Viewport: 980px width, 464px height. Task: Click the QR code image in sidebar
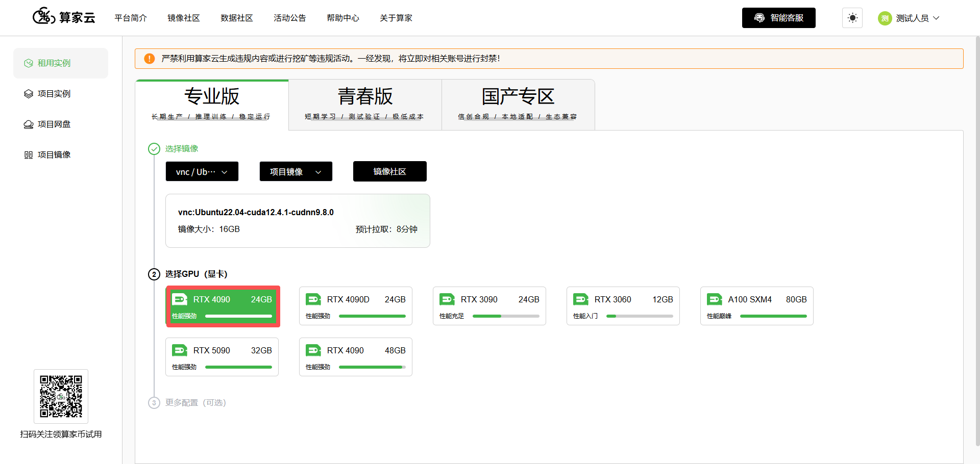[61, 396]
